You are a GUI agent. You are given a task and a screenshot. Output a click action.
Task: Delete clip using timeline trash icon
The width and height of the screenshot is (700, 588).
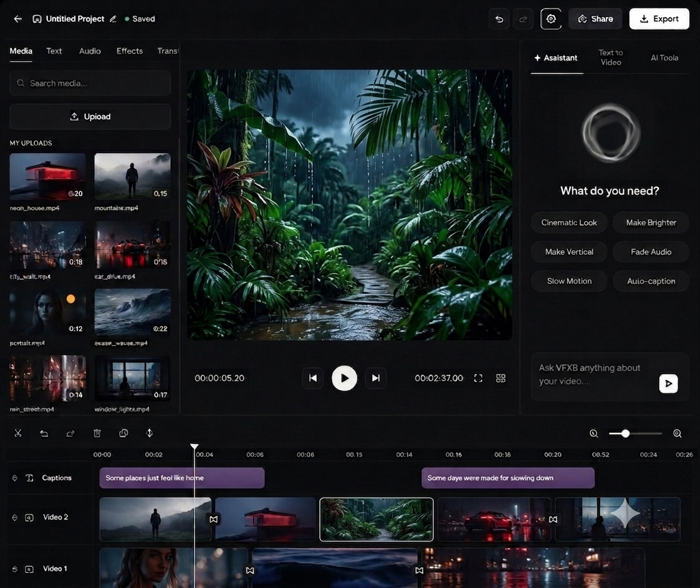point(97,433)
